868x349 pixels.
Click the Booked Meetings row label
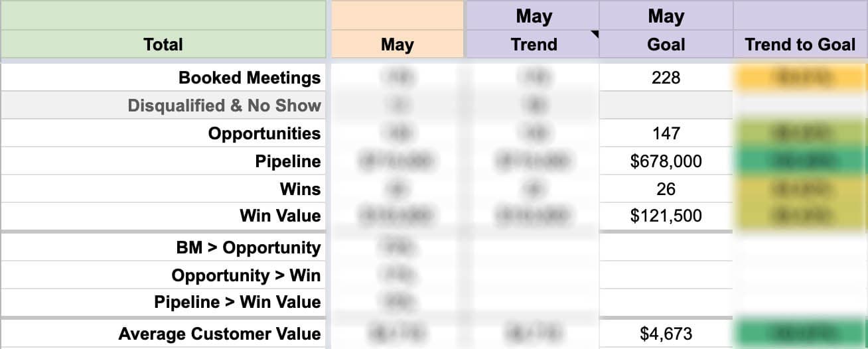pyautogui.click(x=250, y=78)
